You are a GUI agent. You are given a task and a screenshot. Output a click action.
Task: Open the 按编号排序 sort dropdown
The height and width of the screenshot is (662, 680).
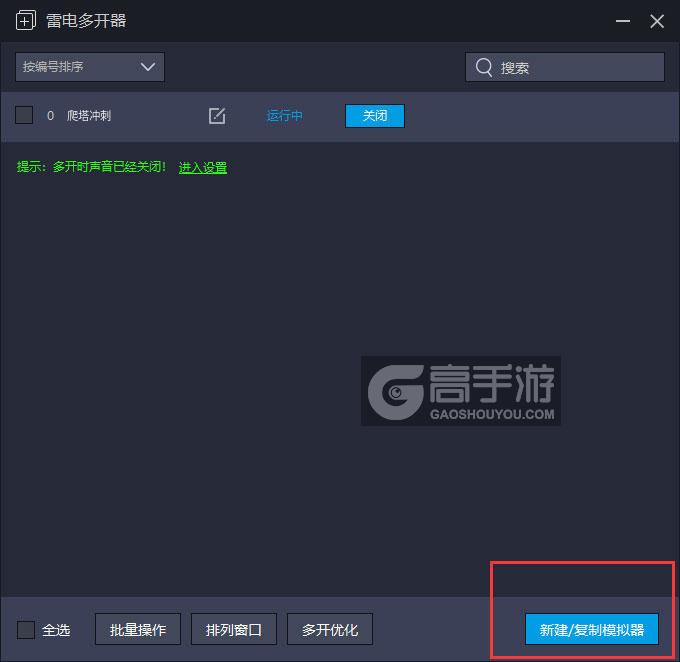click(90, 67)
